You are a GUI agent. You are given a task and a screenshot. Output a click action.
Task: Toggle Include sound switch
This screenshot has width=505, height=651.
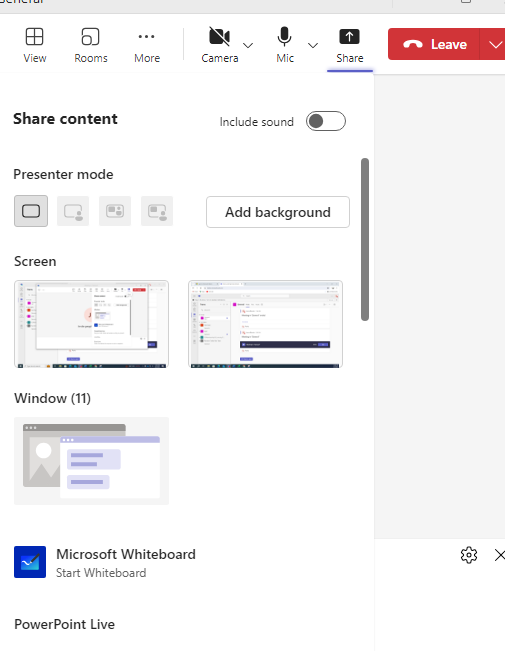coord(326,121)
